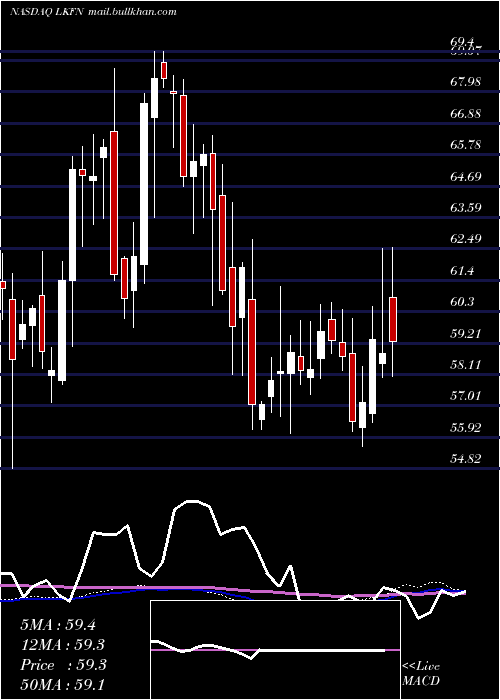Click the 54.82 price axis label
The width and height of the screenshot is (500, 700).
pos(466,459)
